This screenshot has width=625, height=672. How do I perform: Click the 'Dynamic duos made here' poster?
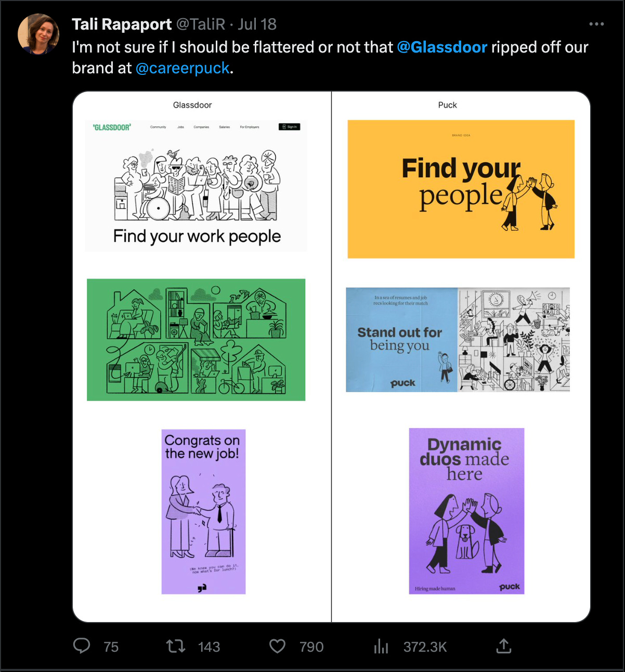click(x=466, y=511)
